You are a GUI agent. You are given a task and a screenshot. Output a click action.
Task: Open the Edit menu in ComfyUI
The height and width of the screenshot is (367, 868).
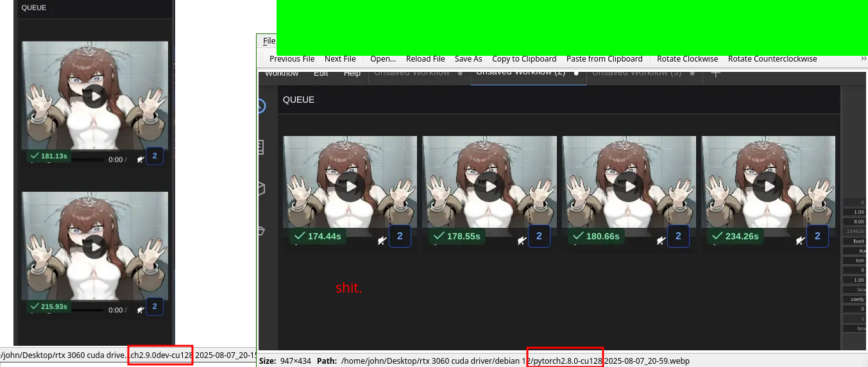pos(321,73)
